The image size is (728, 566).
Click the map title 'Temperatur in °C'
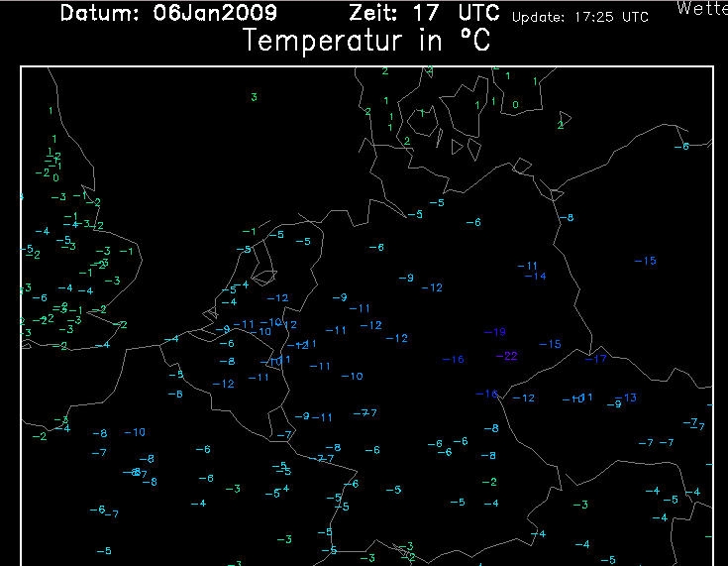366,40
